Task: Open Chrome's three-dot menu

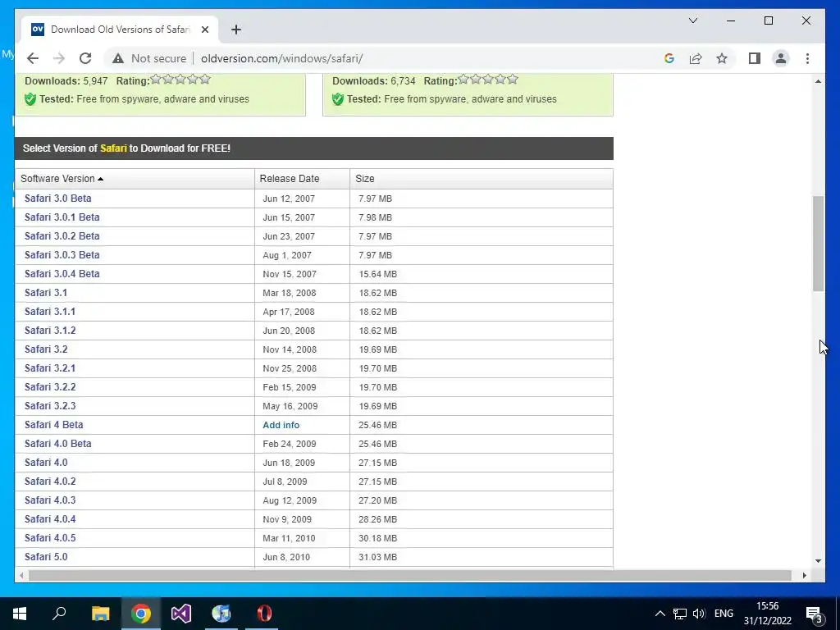Action: pyautogui.click(x=807, y=58)
